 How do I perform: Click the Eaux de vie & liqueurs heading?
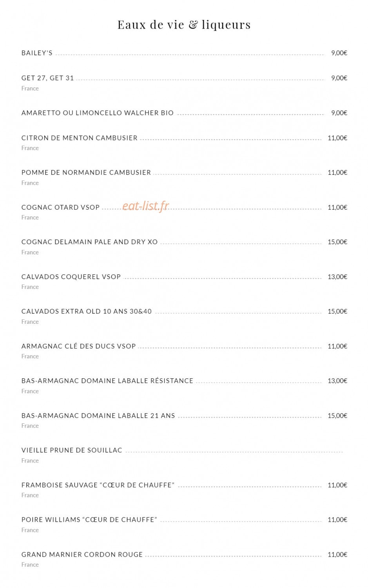(x=184, y=25)
